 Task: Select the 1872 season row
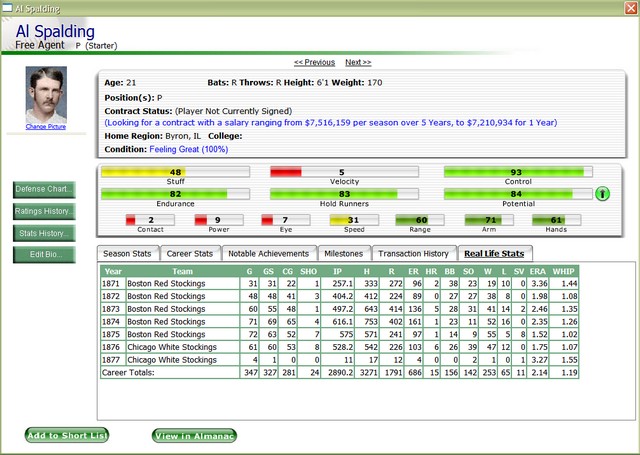[340, 296]
